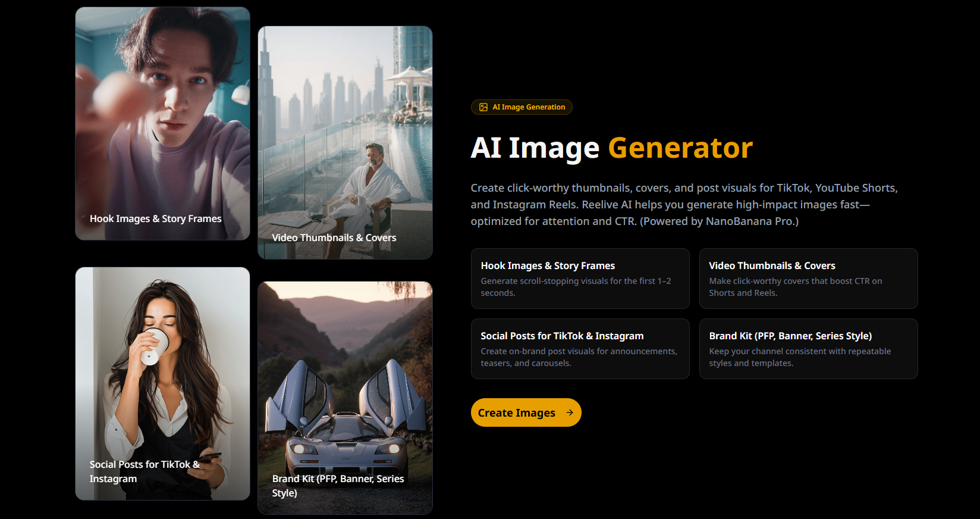The width and height of the screenshot is (980, 519).
Task: Choose the Brand Kit (PFP, Banner, Series Style) card
Action: coord(808,349)
